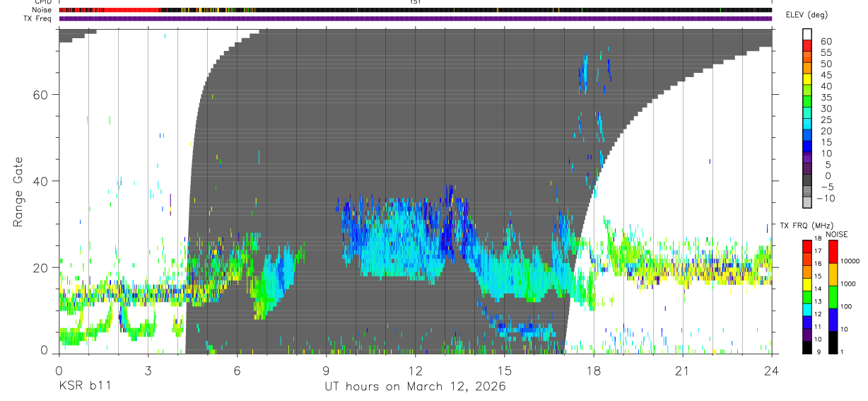This screenshot has width=868, height=401.
Task: Click the 'Noise' row label at top left
Action: pyautogui.click(x=42, y=10)
